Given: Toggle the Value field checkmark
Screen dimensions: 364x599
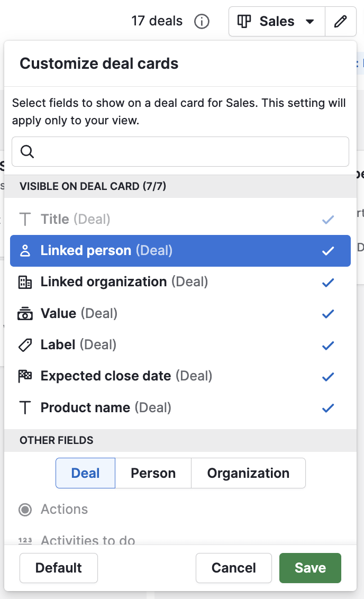Looking at the screenshot, I should tap(328, 314).
